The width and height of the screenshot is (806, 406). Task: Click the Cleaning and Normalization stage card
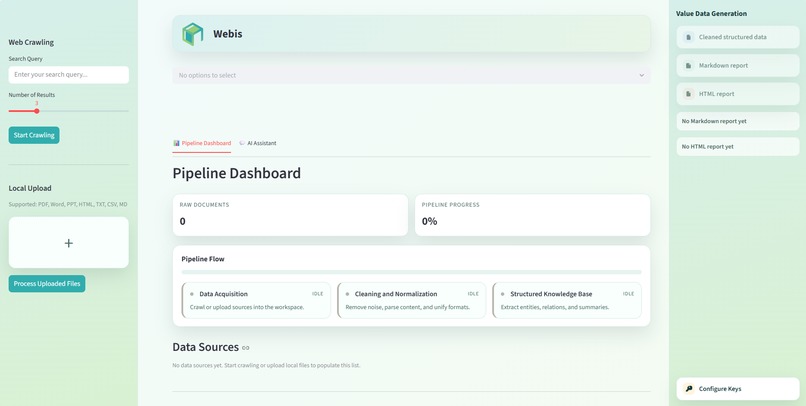coord(411,300)
